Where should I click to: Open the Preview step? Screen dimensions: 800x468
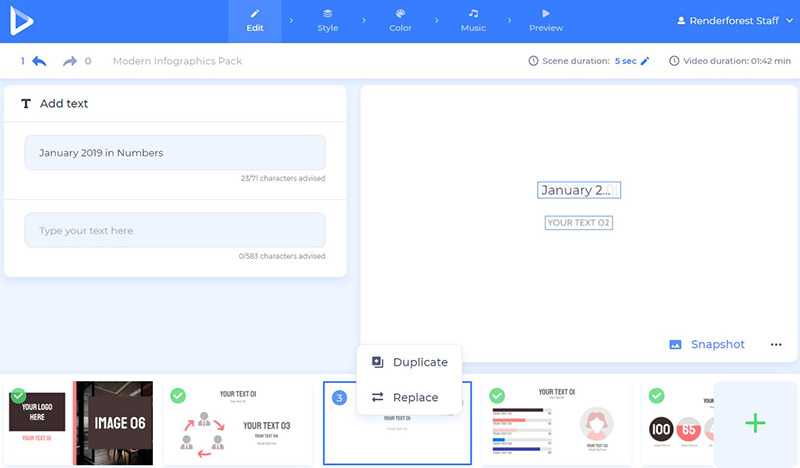pos(546,21)
